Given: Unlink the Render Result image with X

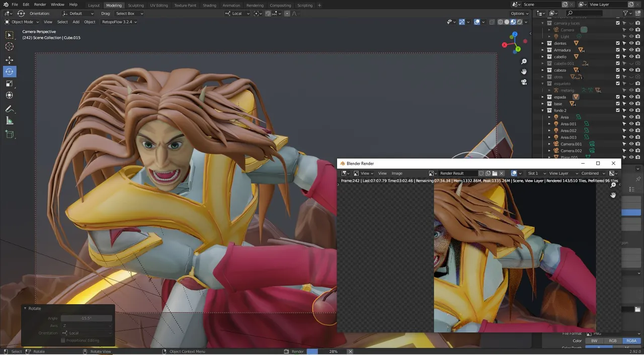Looking at the screenshot, I should 502,173.
